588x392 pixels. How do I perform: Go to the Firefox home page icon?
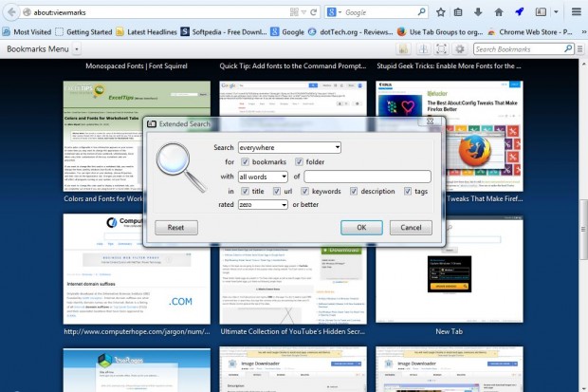click(497, 12)
